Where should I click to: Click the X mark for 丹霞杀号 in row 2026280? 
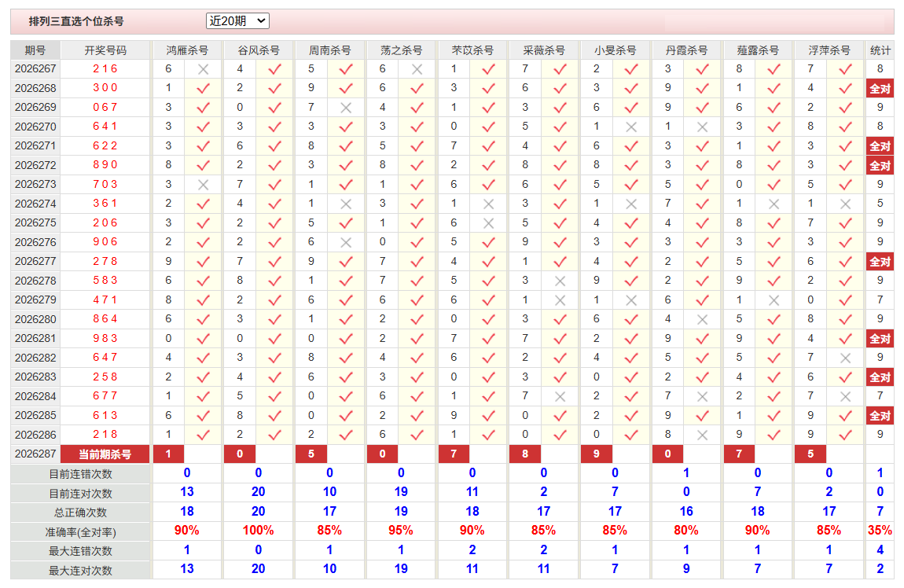point(702,319)
